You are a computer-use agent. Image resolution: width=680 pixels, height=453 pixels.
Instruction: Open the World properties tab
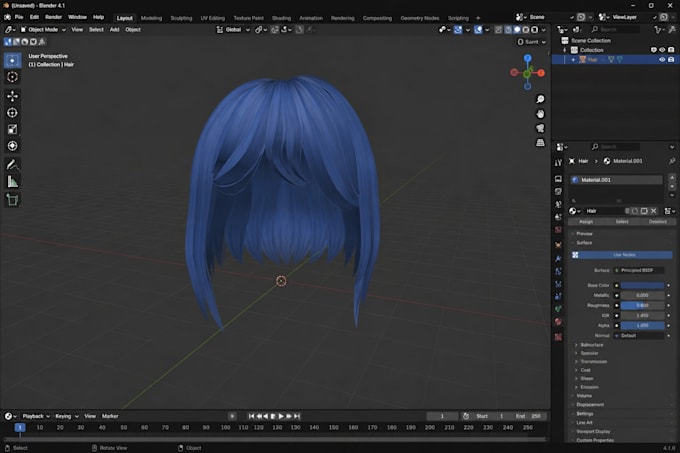point(558,230)
